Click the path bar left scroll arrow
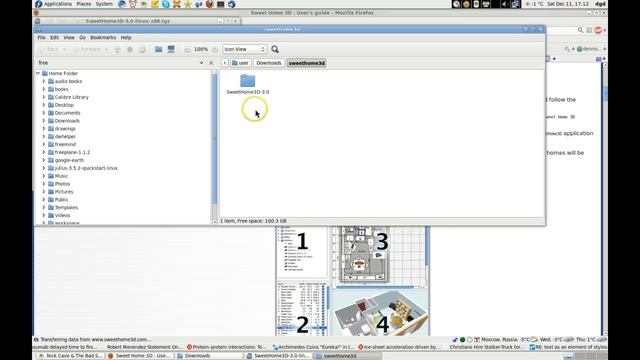Image resolution: width=640 pixels, height=360 pixels. [224, 63]
